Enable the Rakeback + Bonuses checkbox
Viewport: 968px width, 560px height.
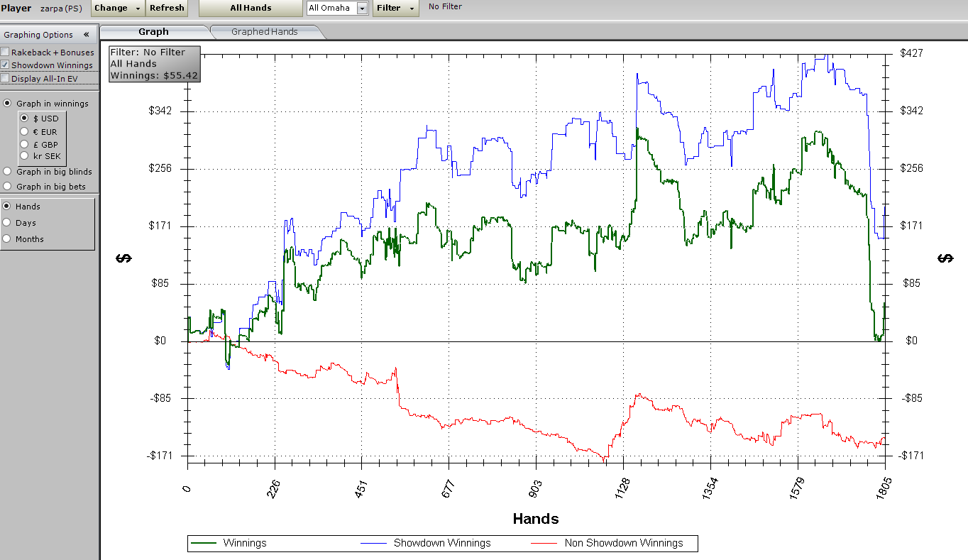point(6,52)
